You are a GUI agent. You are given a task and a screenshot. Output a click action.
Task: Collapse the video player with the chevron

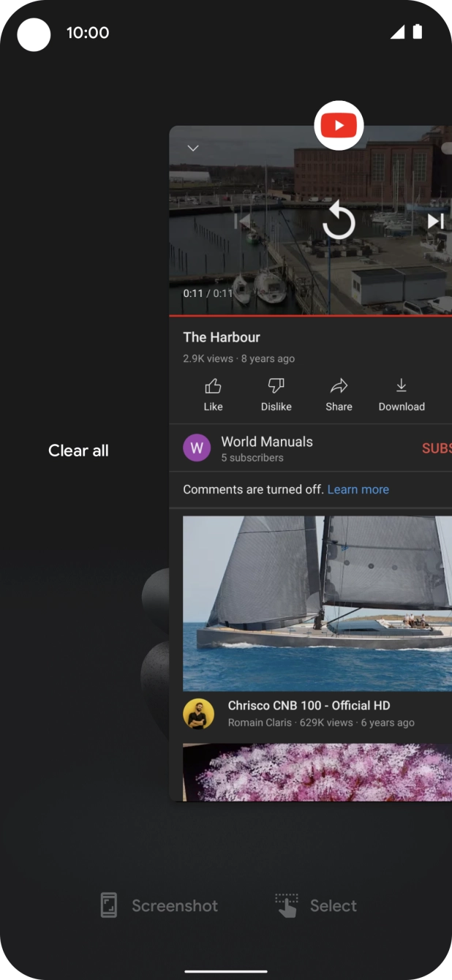[x=193, y=148]
